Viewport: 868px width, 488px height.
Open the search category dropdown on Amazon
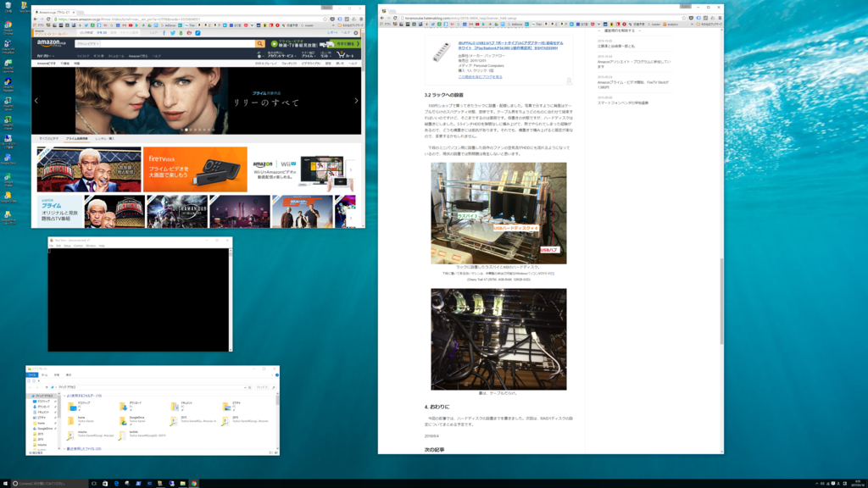pyautogui.click(x=87, y=44)
